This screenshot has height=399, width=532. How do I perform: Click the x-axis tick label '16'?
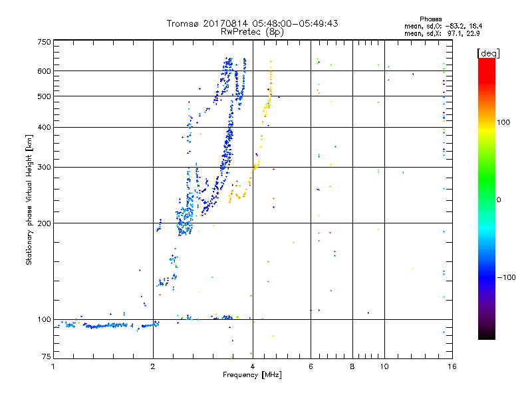pyautogui.click(x=452, y=366)
